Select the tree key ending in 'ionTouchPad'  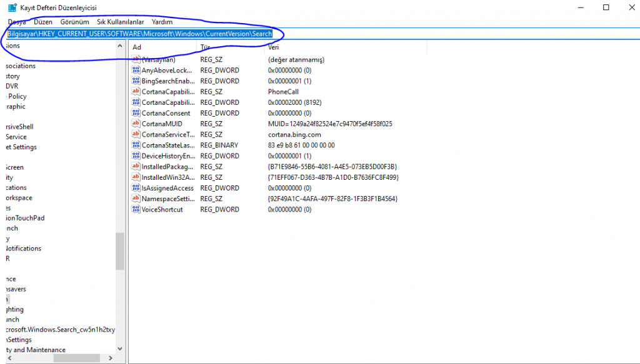click(25, 218)
